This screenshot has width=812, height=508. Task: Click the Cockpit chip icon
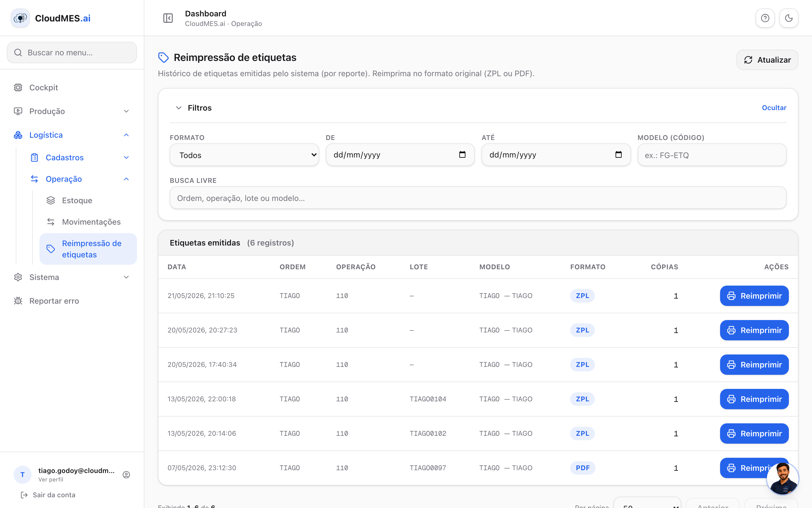tap(18, 87)
